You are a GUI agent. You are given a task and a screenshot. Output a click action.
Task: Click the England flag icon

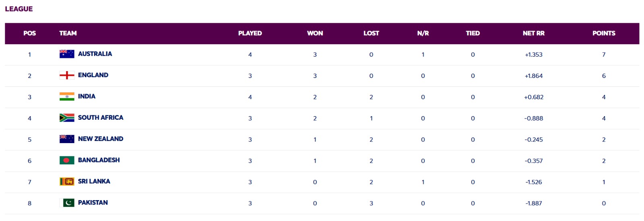point(67,75)
